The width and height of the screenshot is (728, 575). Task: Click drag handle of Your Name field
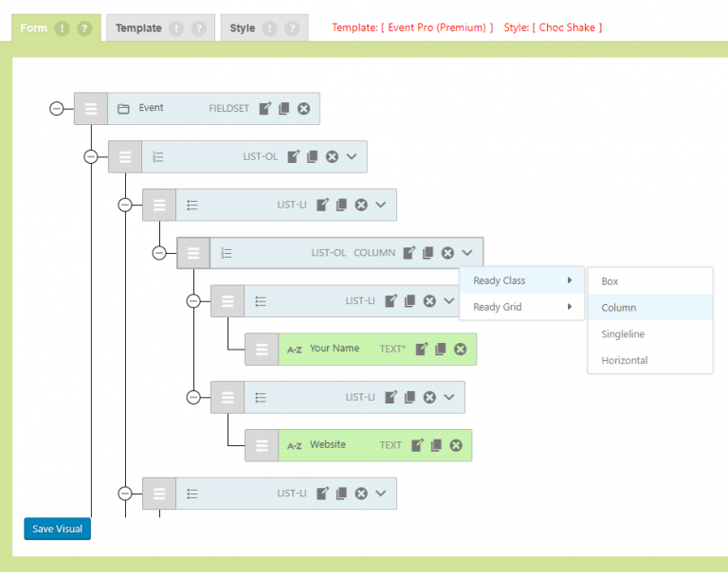(262, 350)
